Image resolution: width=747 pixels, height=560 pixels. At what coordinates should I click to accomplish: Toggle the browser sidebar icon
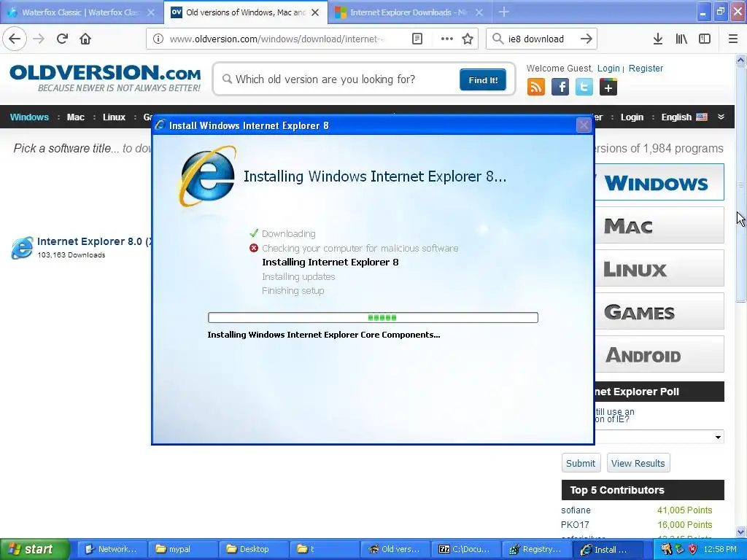tap(705, 39)
